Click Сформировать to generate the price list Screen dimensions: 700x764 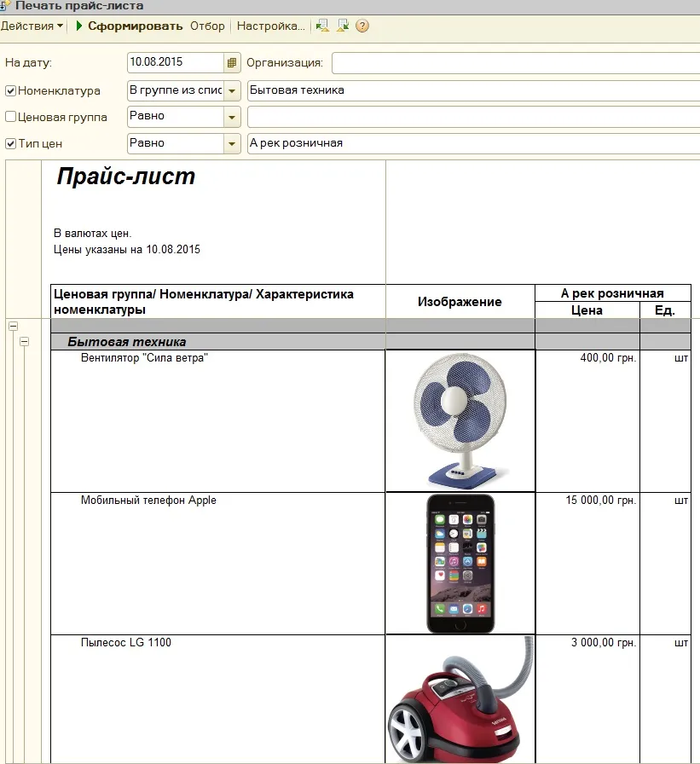click(x=135, y=26)
